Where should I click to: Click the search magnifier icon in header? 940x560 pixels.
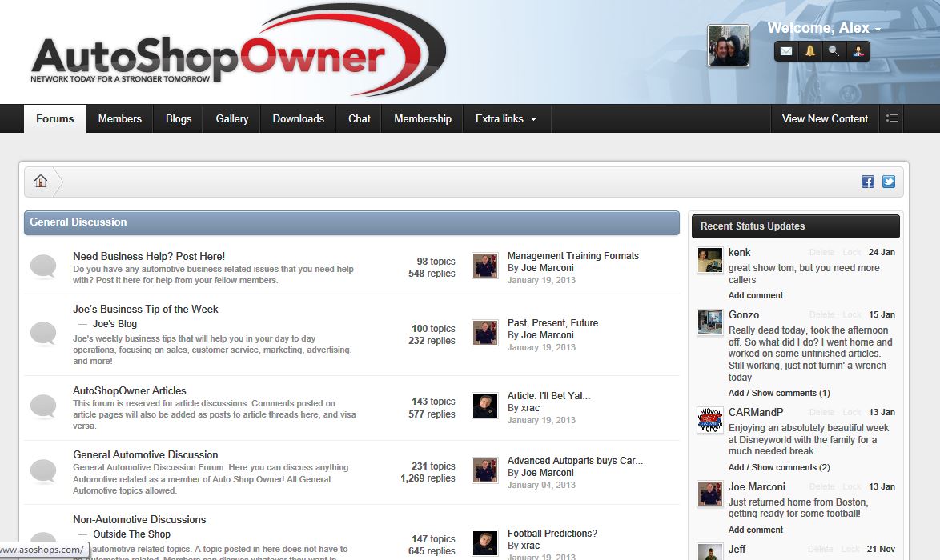tap(834, 51)
